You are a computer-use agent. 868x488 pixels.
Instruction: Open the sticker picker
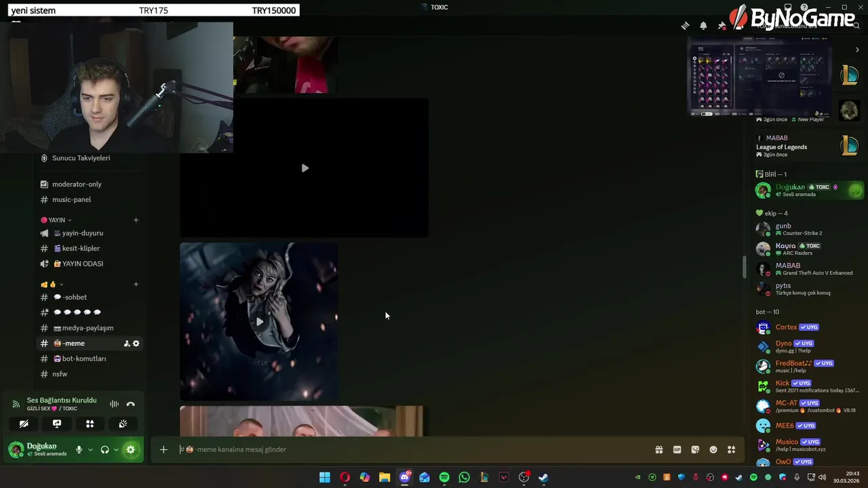tap(695, 449)
